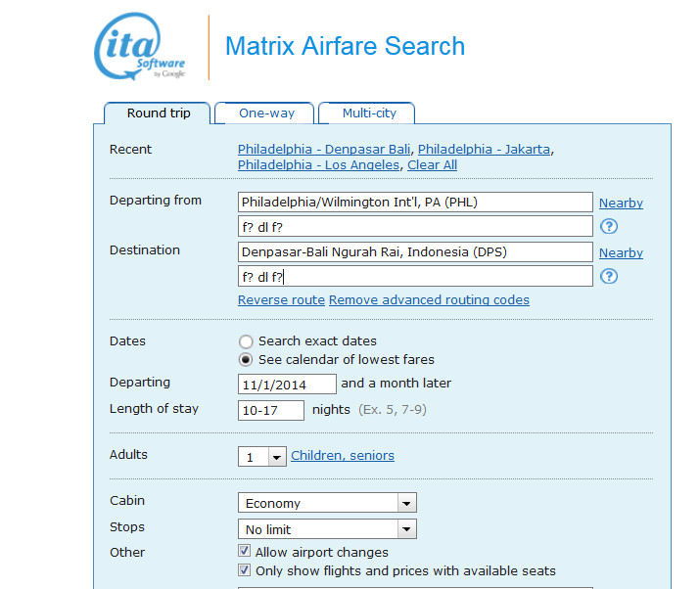
Task: Switch to the Multi-city tab
Action: coord(367,113)
